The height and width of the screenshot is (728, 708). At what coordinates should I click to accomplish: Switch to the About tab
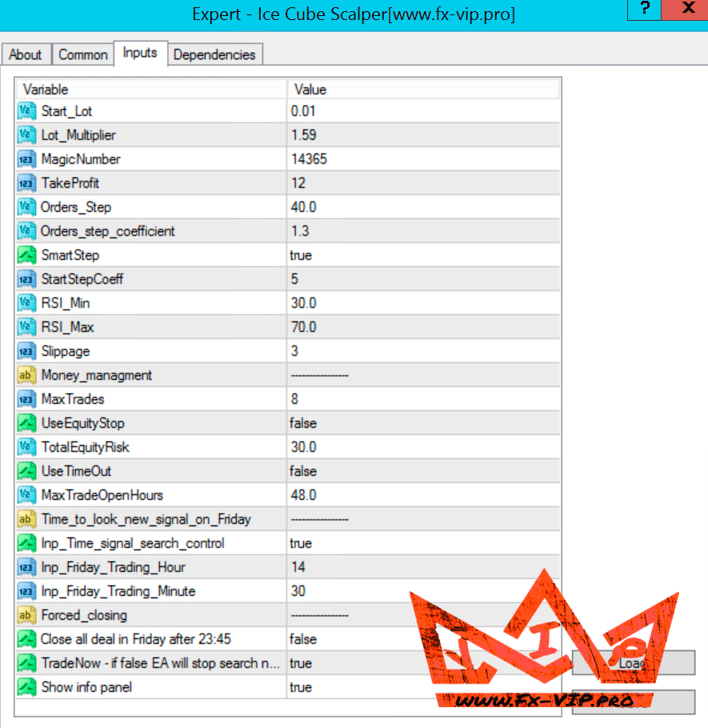26,54
